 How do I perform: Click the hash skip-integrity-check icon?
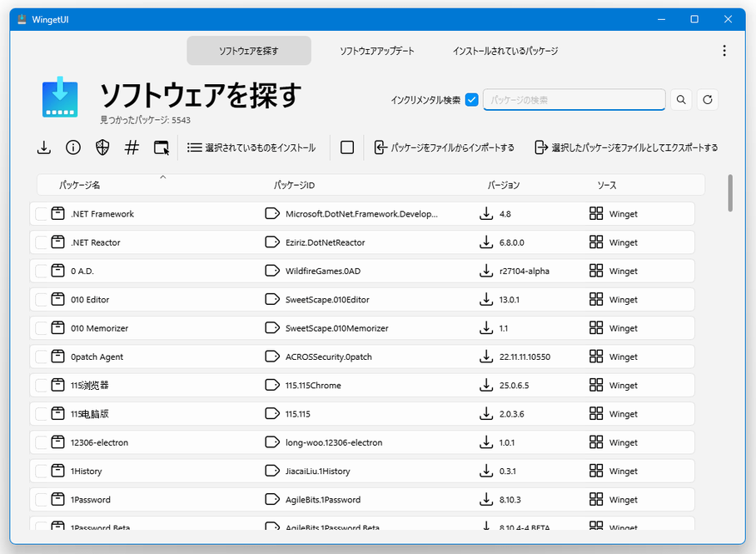click(132, 147)
